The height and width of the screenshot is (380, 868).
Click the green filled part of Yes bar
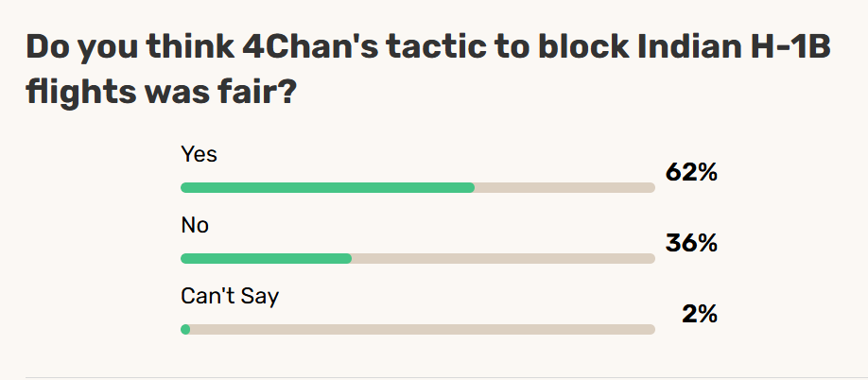coord(328,187)
